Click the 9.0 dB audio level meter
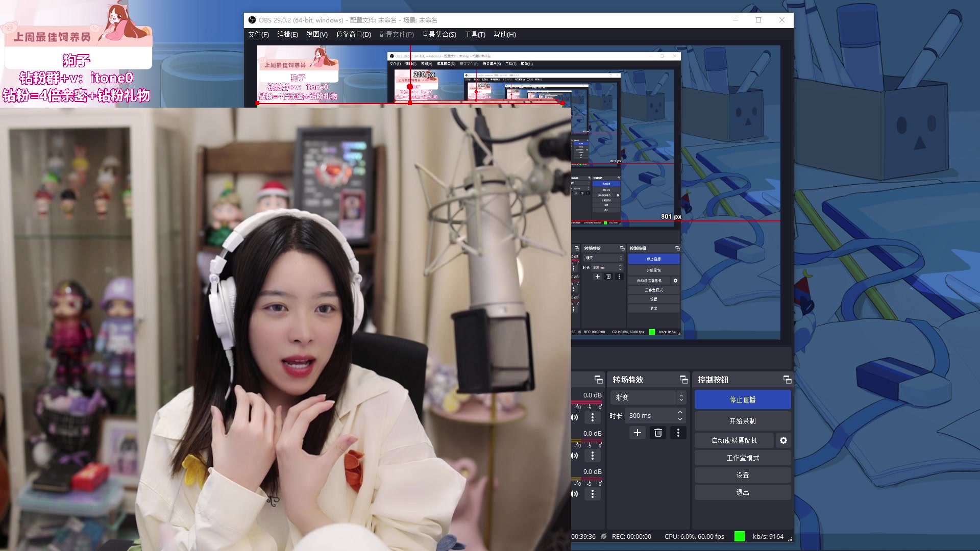Viewport: 980px width, 551px height. click(x=586, y=479)
